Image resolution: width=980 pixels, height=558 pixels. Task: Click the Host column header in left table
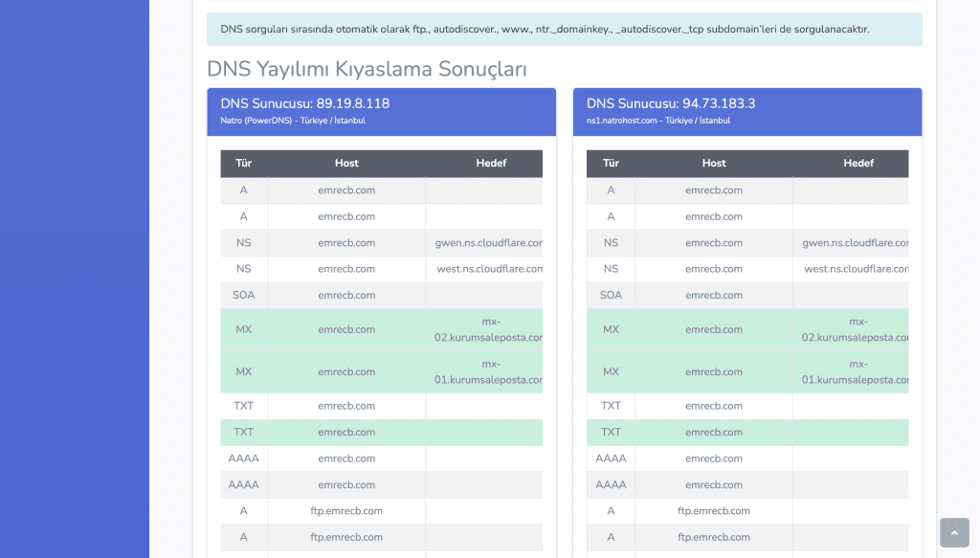[x=346, y=164]
